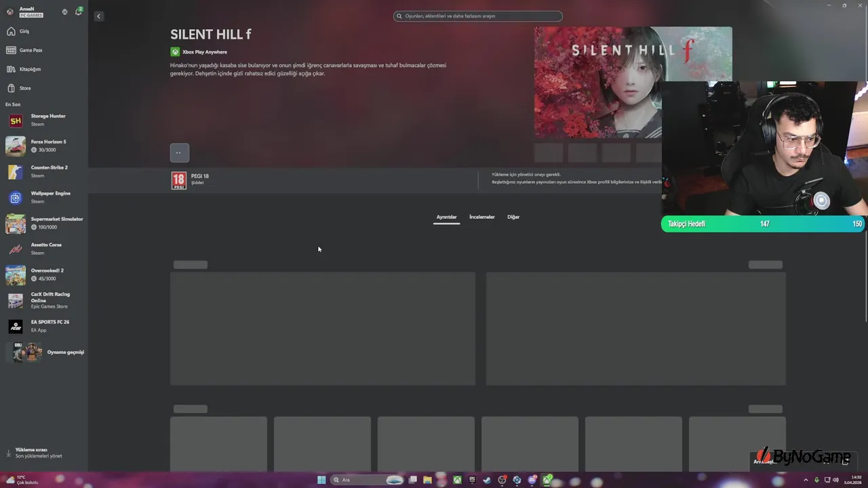Go back with the left chevron button

coord(98,16)
